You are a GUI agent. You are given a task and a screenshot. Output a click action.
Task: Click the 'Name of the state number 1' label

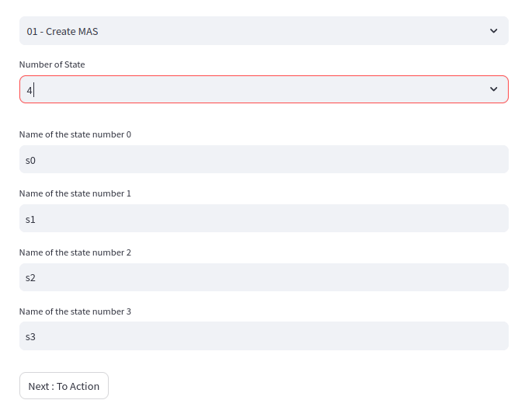click(75, 193)
